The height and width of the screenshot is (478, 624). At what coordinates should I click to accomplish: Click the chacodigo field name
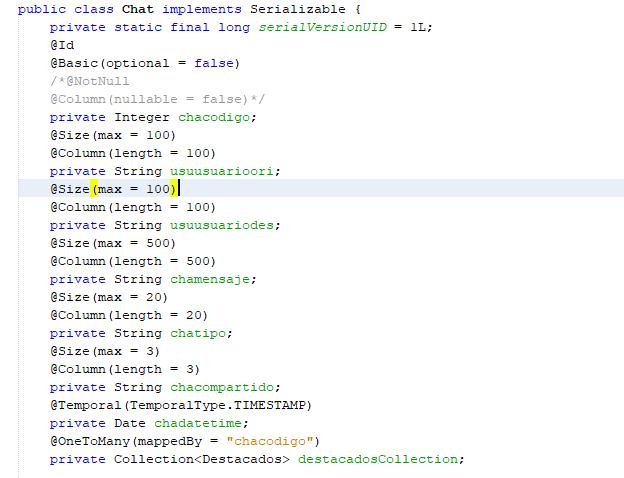pos(214,117)
